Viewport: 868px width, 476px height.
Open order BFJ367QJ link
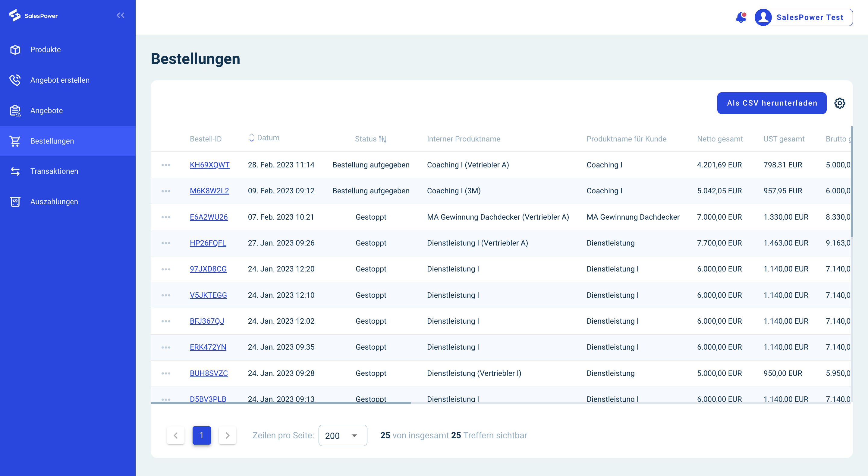[x=207, y=321]
